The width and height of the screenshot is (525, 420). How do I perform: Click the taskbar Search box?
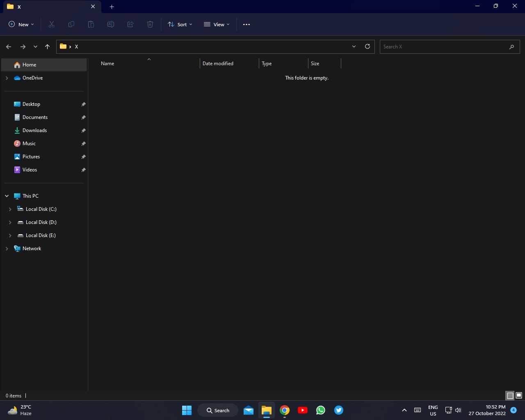click(218, 410)
